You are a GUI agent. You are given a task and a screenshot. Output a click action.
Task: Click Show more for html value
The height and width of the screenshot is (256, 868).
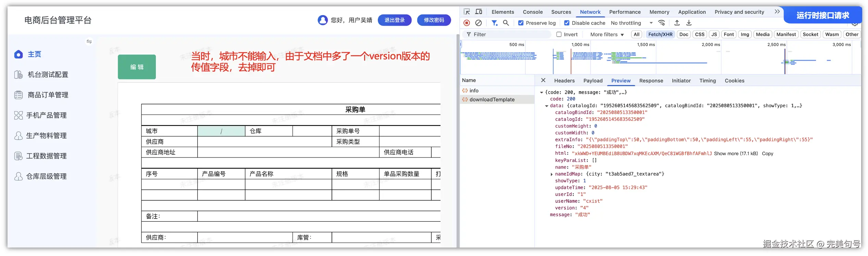736,153
